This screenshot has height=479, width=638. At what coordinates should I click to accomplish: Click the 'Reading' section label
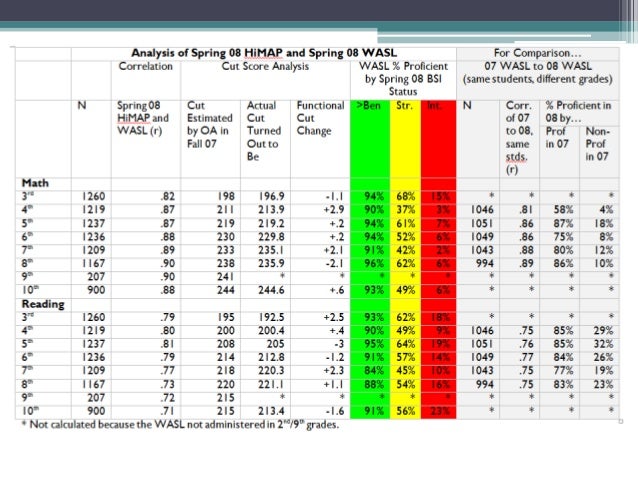click(x=43, y=304)
